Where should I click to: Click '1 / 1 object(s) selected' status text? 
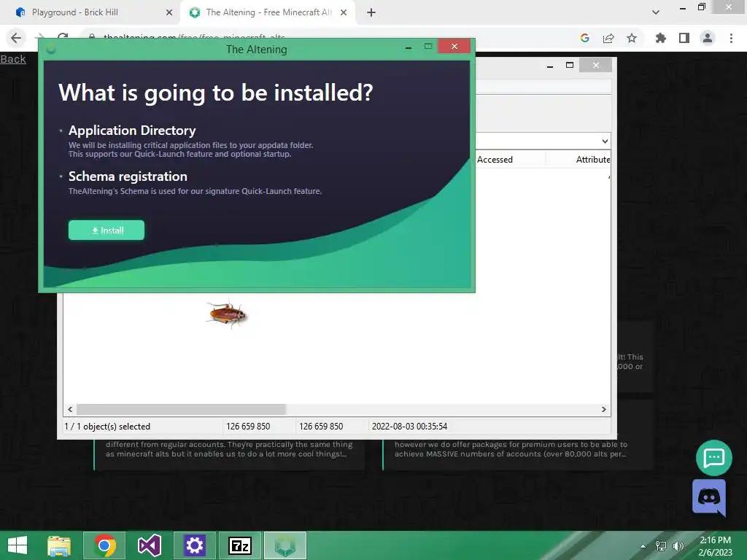pyautogui.click(x=107, y=427)
